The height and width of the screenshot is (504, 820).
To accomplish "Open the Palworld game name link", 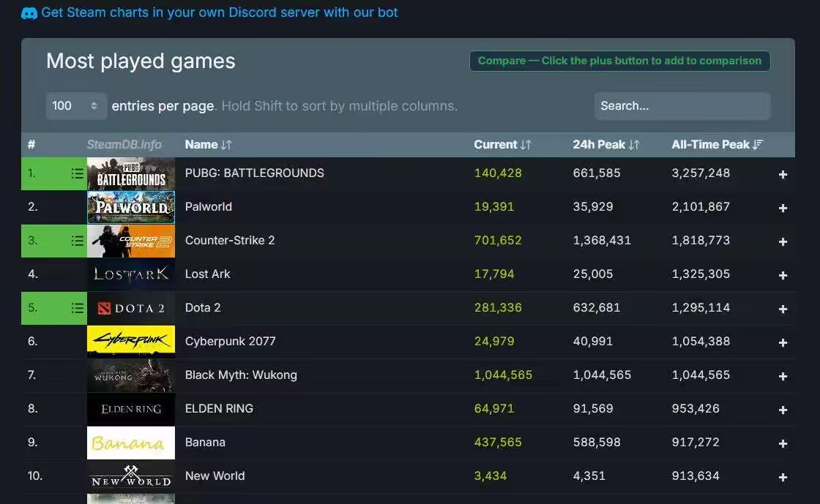I will (x=208, y=207).
